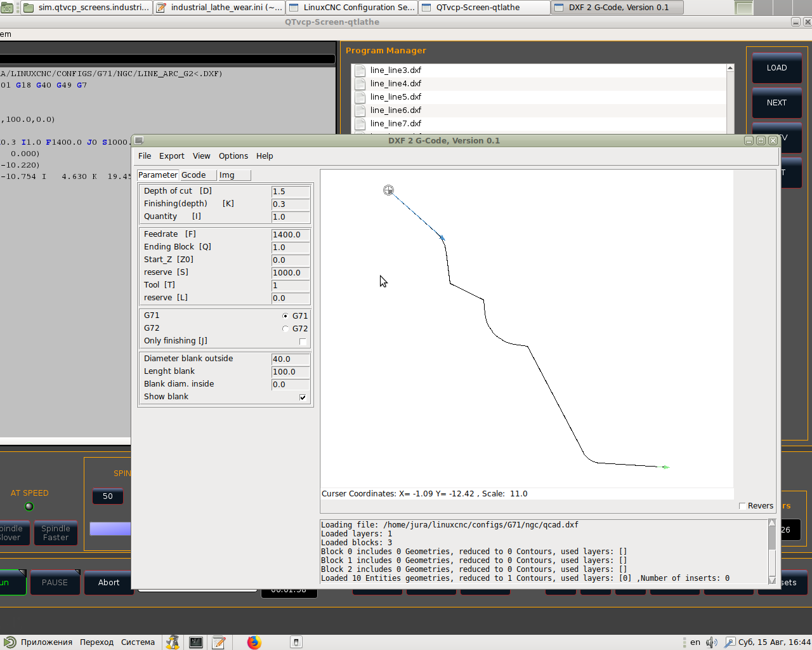Screen dimensions: 812x650
Task: Open the Приложения menu
Action: [x=46, y=642]
